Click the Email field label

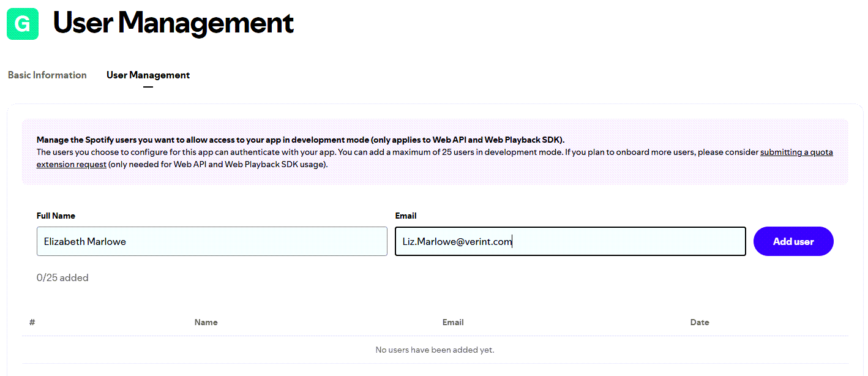click(405, 216)
